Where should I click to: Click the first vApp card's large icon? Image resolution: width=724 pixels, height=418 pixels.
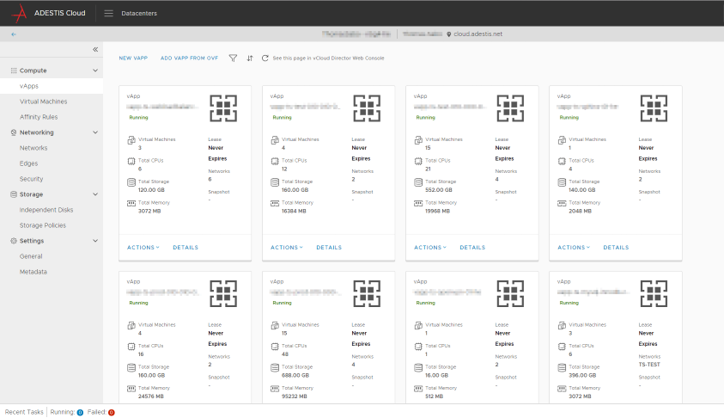point(223,108)
